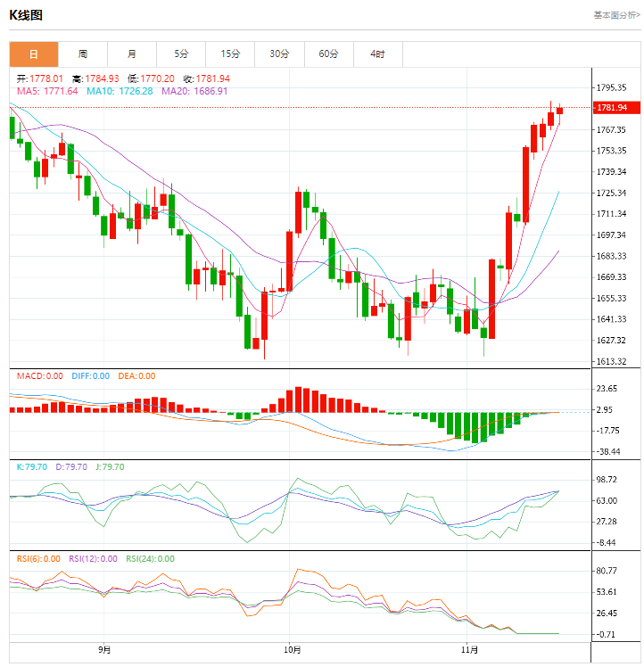Switch to the 月 monthly tab
The image size is (644, 667).
(x=132, y=54)
